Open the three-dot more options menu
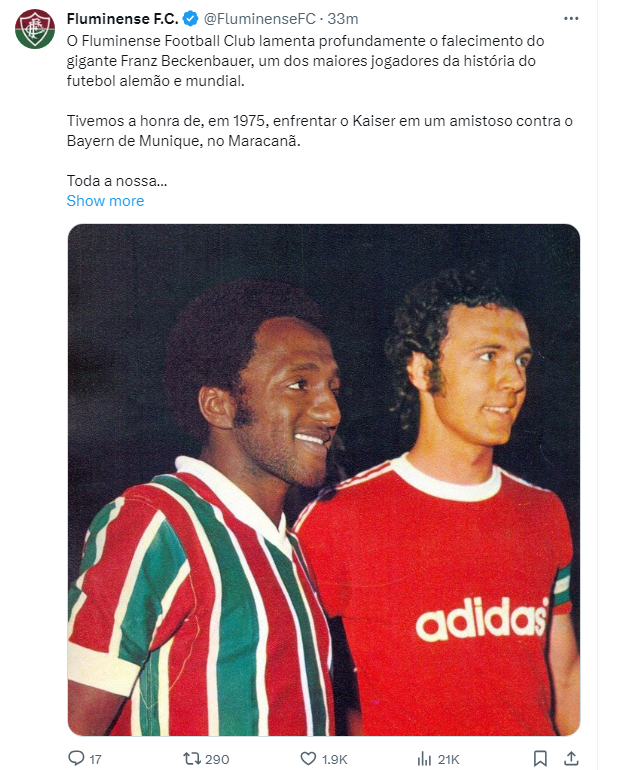Viewport: 626px width, 770px height. coord(571,19)
